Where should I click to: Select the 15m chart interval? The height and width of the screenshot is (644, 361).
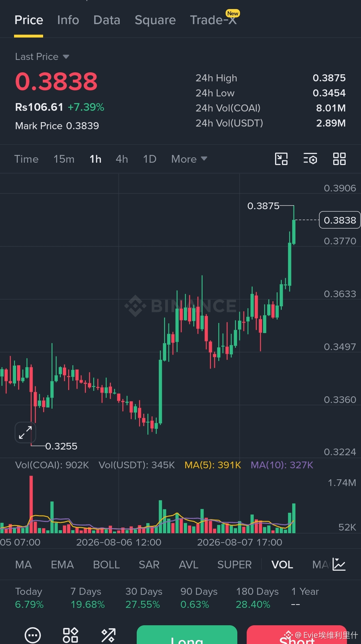[x=64, y=159]
